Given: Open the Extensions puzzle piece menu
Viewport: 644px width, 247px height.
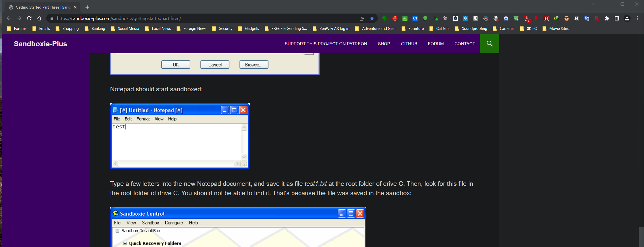Looking at the screenshot, I should click(607, 18).
